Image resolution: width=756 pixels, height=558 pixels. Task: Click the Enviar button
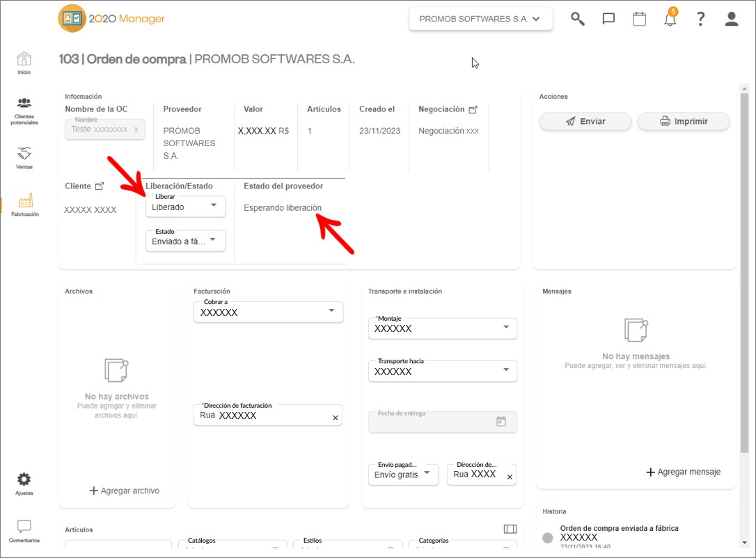[585, 122]
